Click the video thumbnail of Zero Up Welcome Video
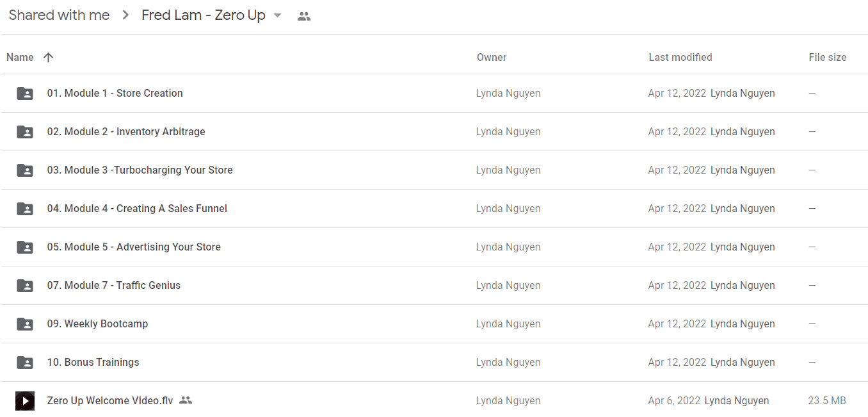 point(24,401)
